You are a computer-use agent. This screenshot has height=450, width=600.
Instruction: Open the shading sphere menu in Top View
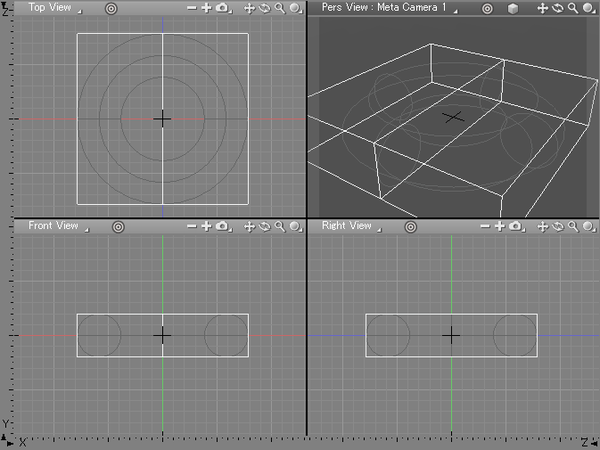coord(295,8)
